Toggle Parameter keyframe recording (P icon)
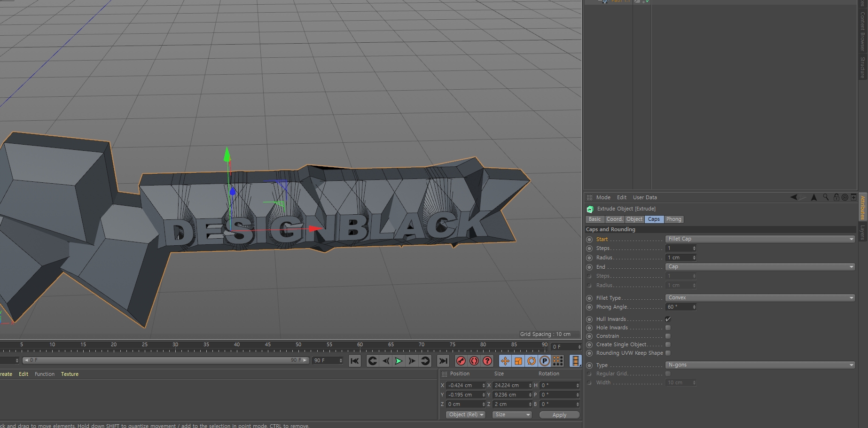This screenshot has height=428, width=868. click(545, 361)
